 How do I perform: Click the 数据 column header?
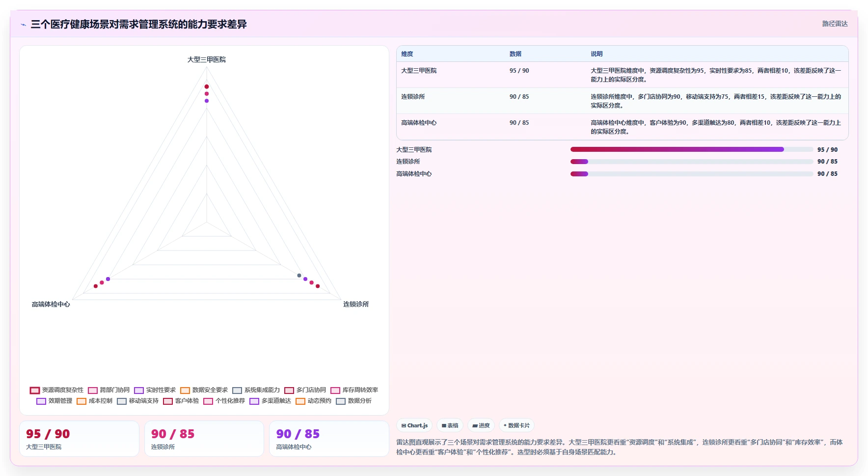[x=515, y=54]
